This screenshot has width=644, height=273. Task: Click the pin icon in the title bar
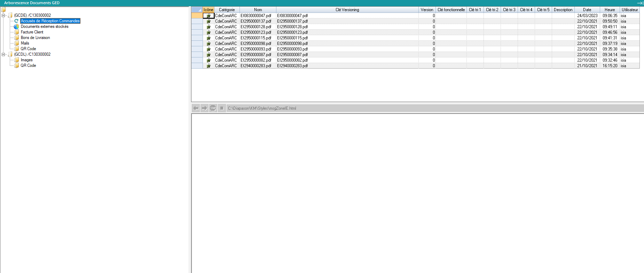tap(640, 3)
